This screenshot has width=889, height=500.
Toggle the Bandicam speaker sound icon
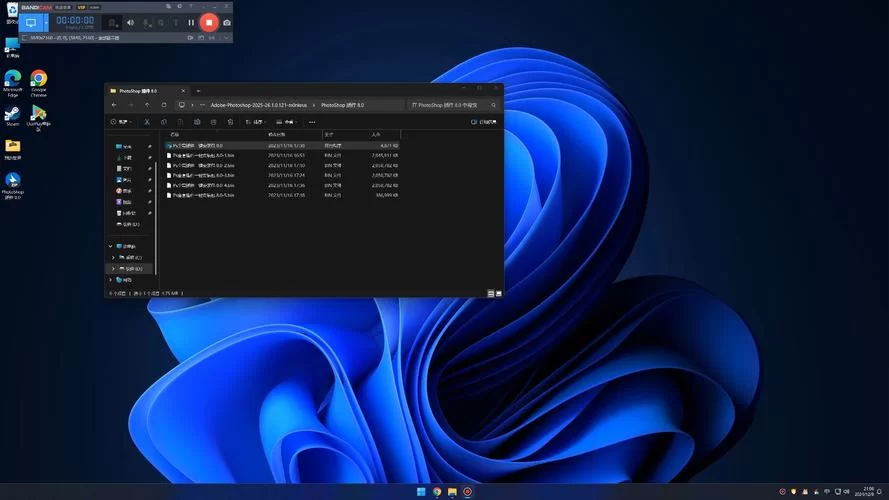[x=130, y=23]
